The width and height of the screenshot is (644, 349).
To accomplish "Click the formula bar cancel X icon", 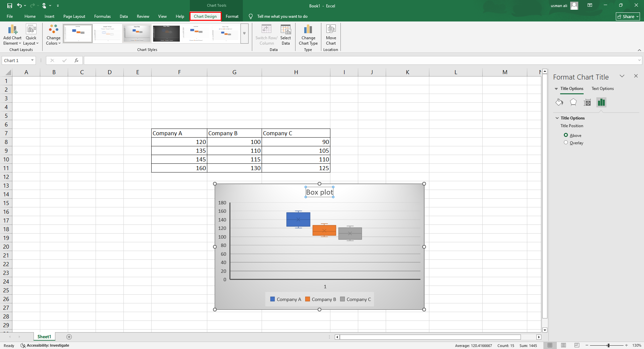I will coord(52,60).
